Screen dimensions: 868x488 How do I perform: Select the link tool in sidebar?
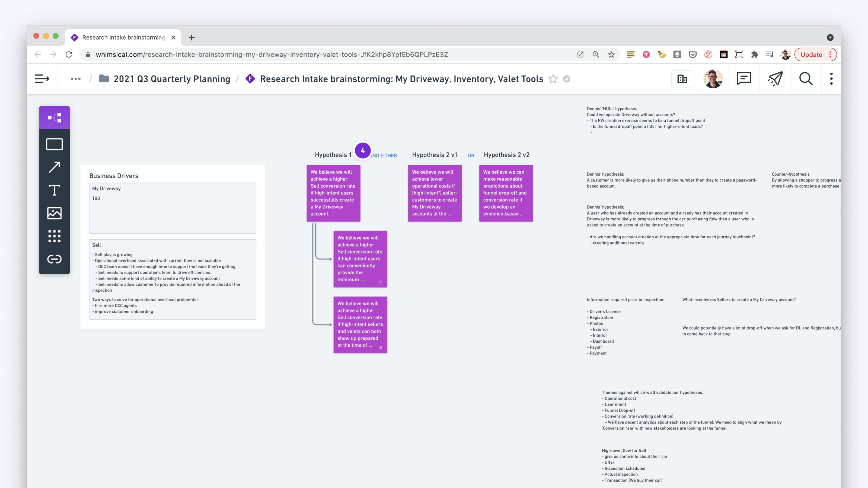[x=54, y=259]
